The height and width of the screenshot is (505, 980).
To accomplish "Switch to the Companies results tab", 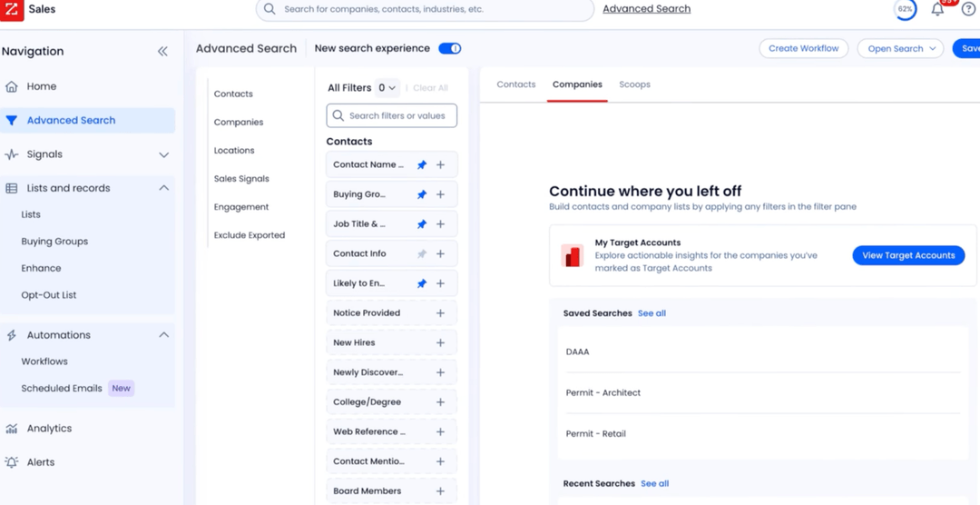I will click(x=577, y=84).
